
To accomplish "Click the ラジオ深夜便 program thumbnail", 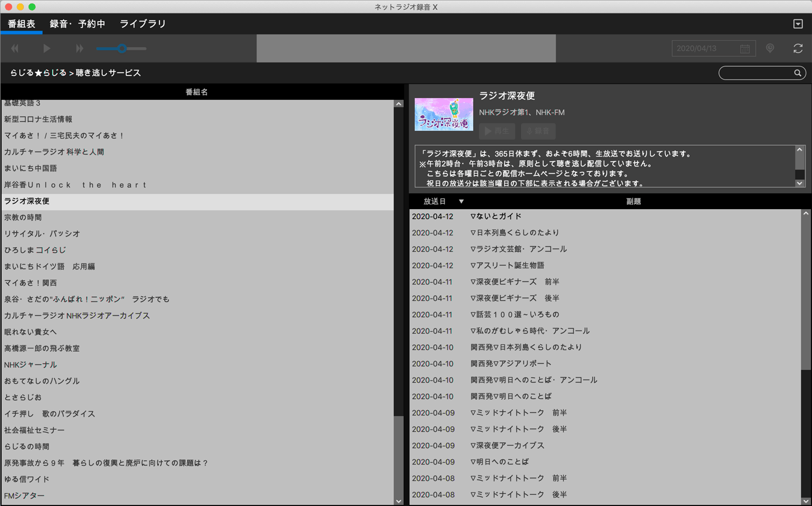I will [444, 114].
